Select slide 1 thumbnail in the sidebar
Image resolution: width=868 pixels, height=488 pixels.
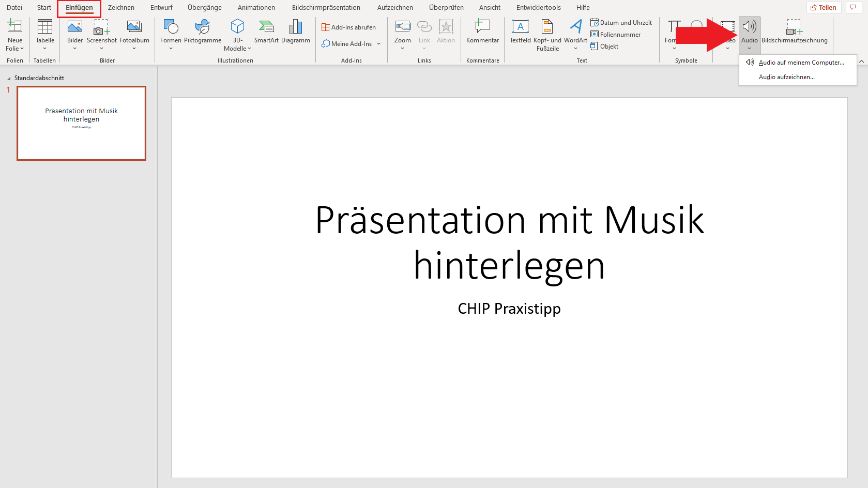click(x=81, y=123)
